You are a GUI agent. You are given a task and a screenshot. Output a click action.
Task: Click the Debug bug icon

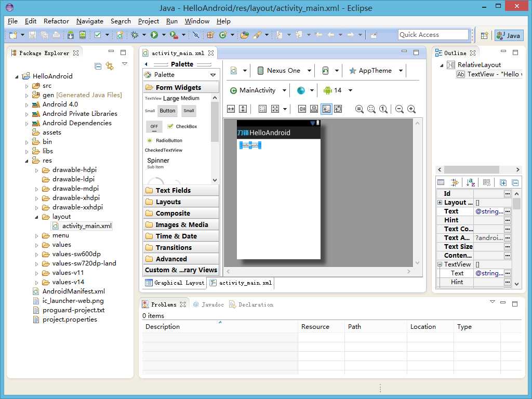click(x=135, y=35)
